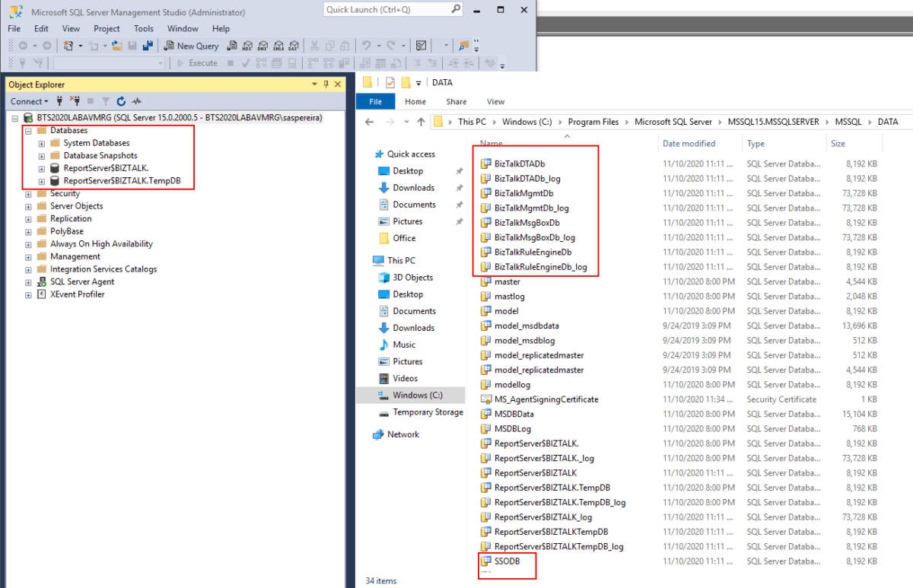Switch to the View tab in File Explorer
The width and height of the screenshot is (913, 588).
(x=495, y=101)
